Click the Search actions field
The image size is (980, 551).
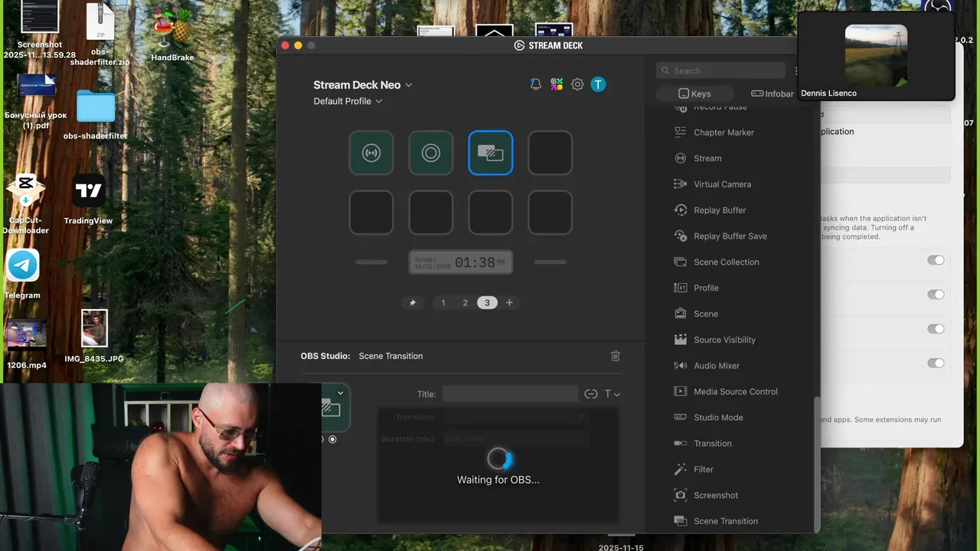click(720, 70)
